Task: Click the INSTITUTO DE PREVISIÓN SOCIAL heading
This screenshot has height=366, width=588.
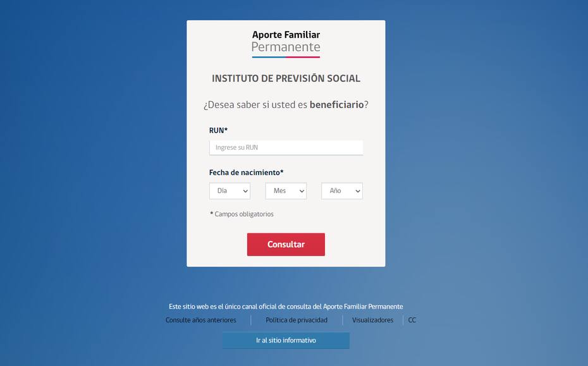Action: tap(286, 78)
